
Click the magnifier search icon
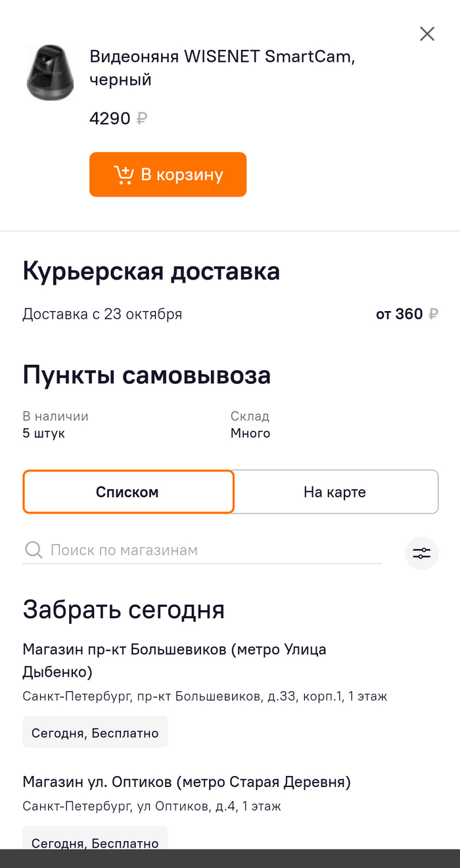click(33, 550)
